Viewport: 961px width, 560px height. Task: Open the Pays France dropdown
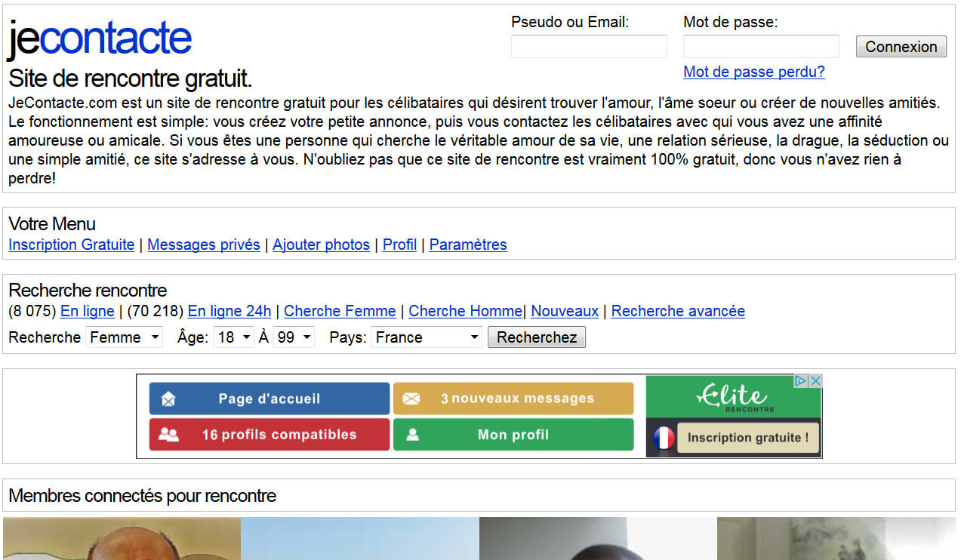pos(427,337)
